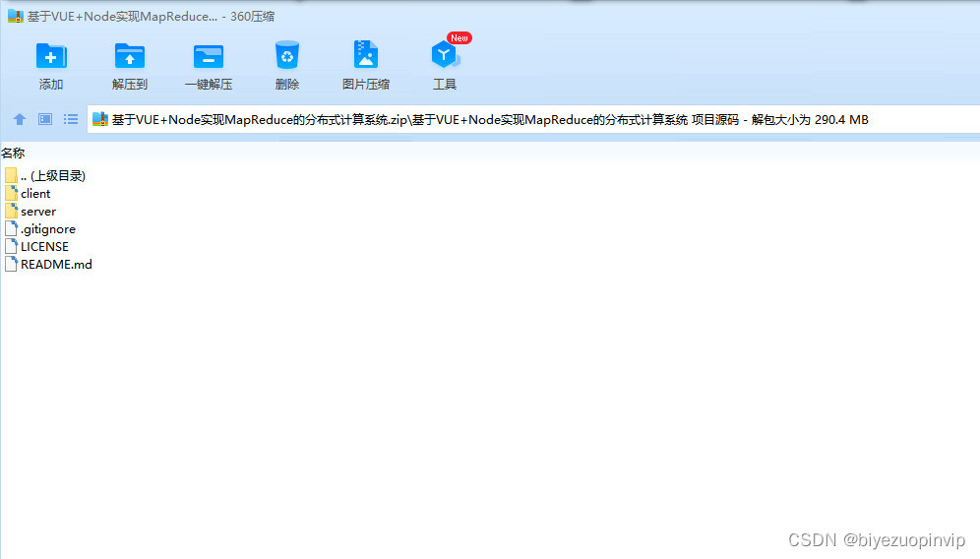Viewport: 980px width, 559px height.
Task: Select the .gitignore file
Action: 40,229
